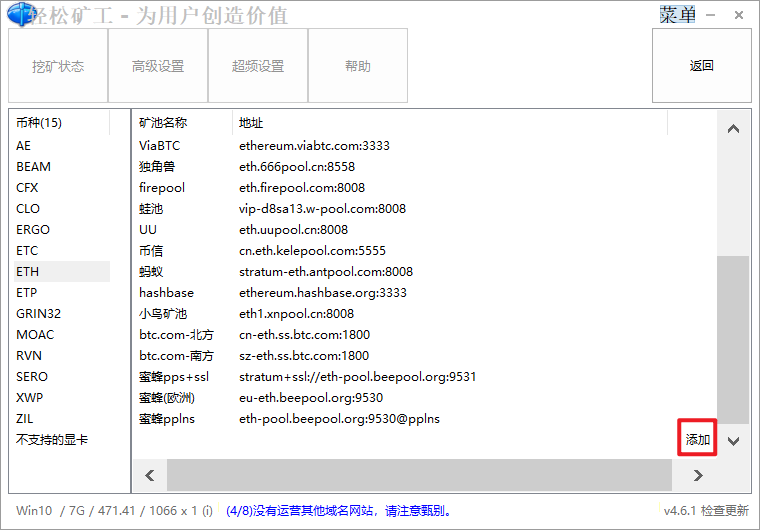Click the (i) info indicator in status bar

coord(207,510)
